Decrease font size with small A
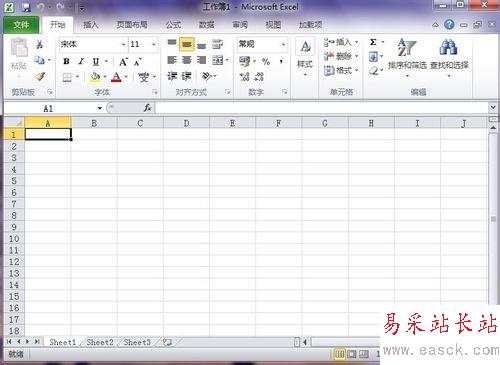This screenshot has width=500, height=365. [138, 62]
